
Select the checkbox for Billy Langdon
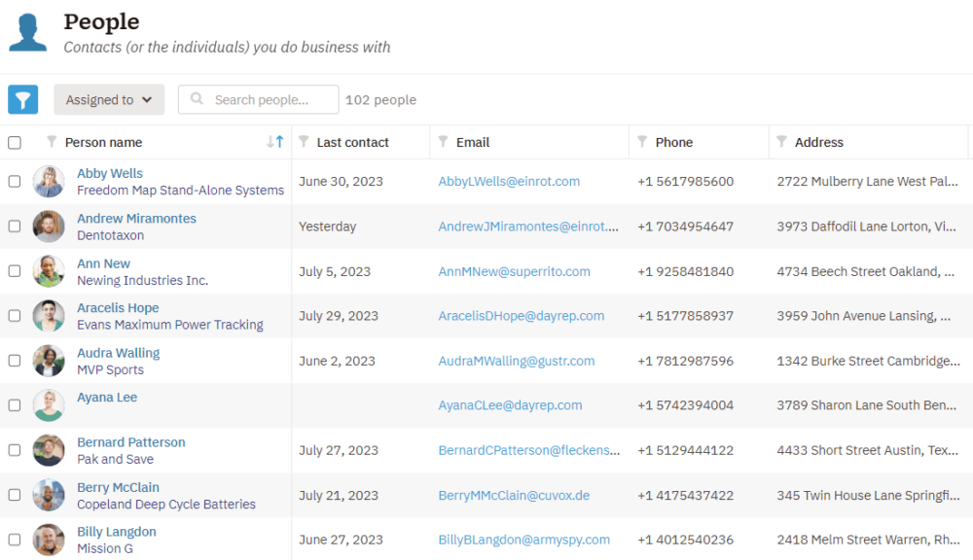tap(14, 540)
